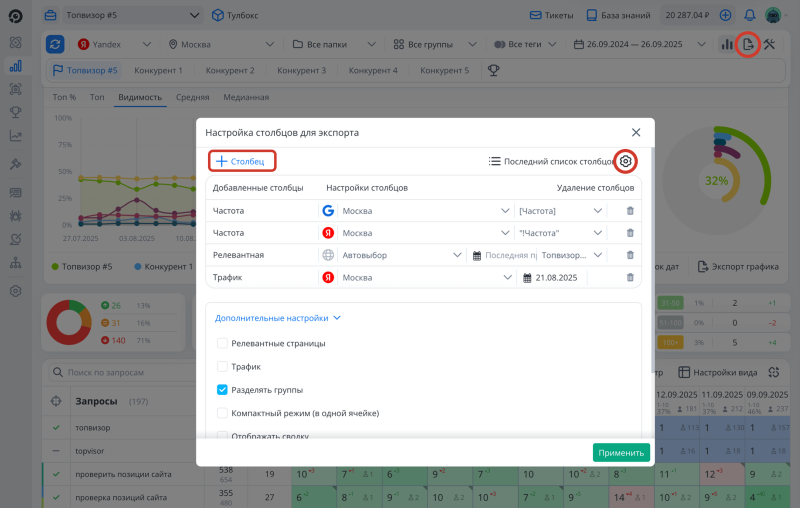Enable Компактный режим (в одной ячейке) checkbox
The image size is (800, 508).
click(x=223, y=413)
